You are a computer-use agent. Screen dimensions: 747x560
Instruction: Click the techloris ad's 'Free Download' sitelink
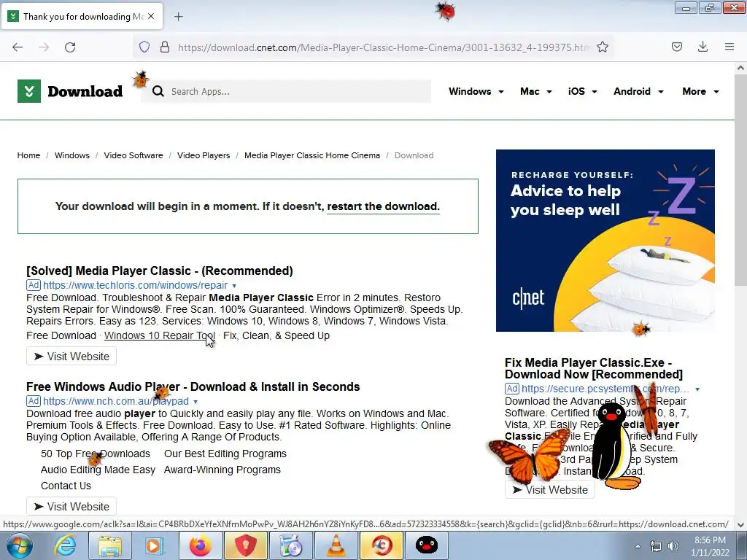click(61, 335)
